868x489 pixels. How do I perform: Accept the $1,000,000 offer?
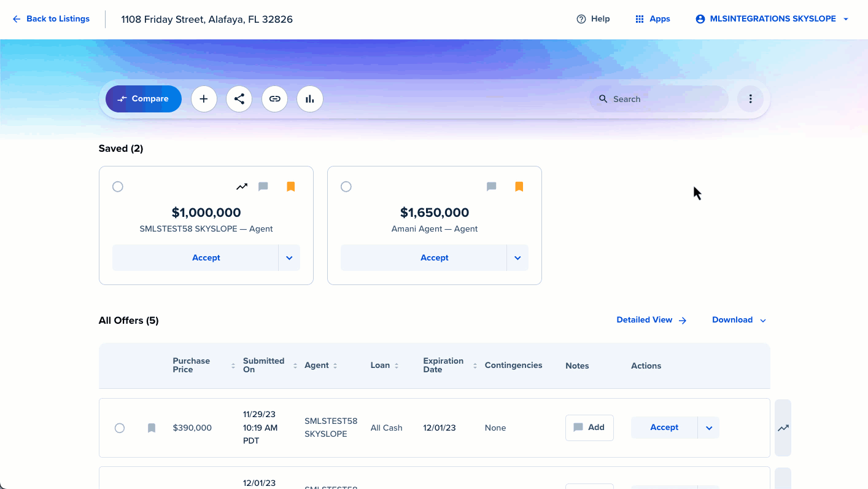coord(195,258)
